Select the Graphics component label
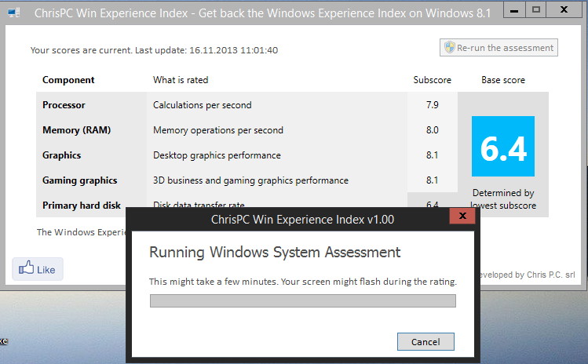This screenshot has width=588, height=364. click(61, 155)
